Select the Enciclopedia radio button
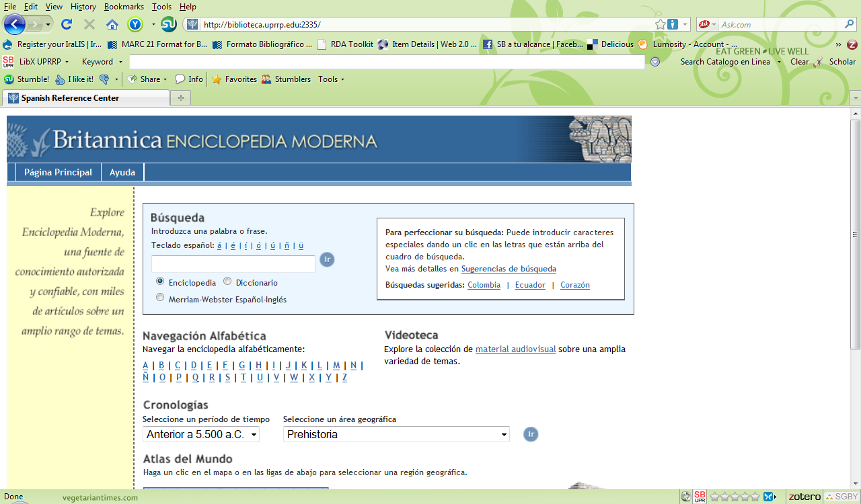 [x=160, y=282]
